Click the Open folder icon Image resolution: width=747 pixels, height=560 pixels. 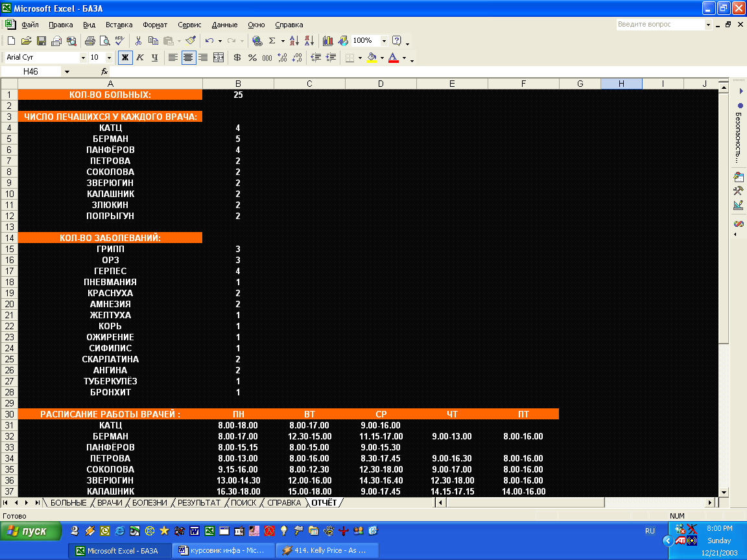(26, 41)
